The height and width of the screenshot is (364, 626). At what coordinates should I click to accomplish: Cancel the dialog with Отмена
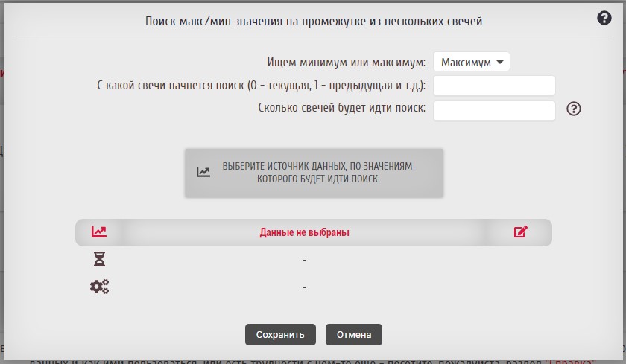[353, 334]
